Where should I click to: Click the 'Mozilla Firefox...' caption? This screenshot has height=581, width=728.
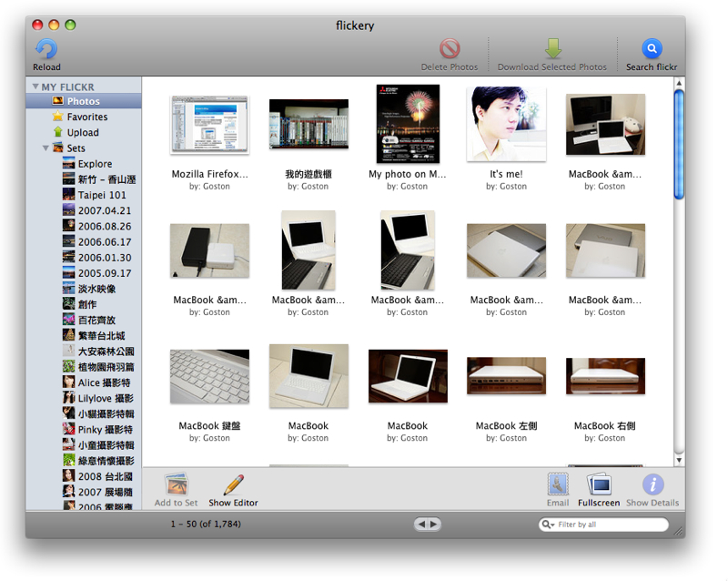[210, 174]
